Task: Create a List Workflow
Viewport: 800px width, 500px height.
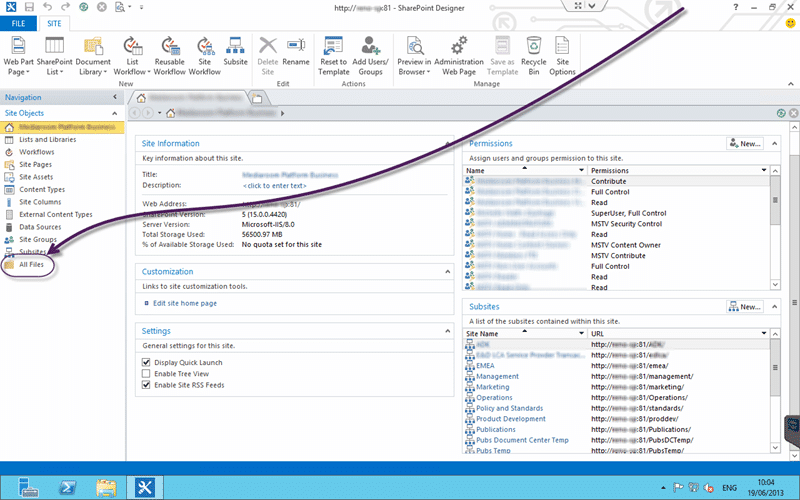Action: 132,56
